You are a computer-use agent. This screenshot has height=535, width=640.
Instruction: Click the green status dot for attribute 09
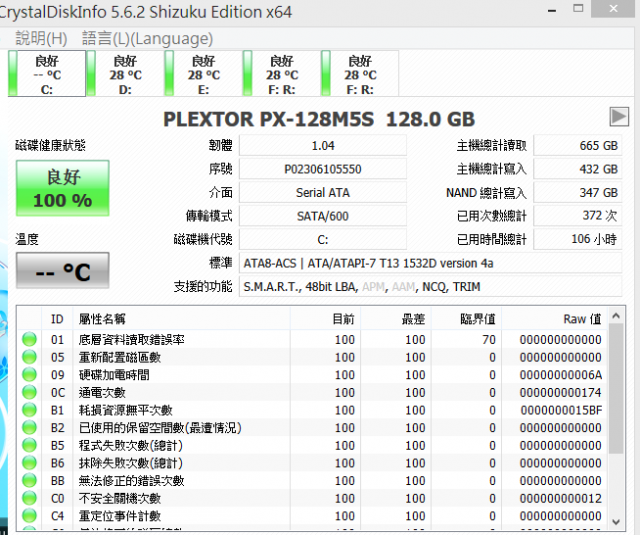click(x=29, y=375)
